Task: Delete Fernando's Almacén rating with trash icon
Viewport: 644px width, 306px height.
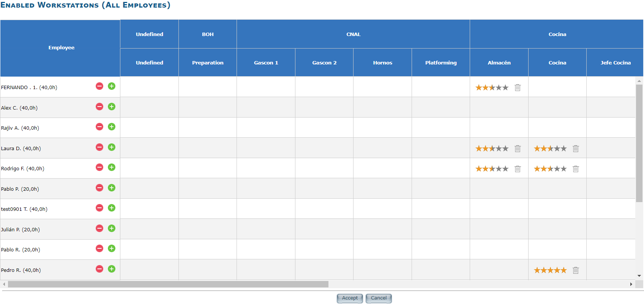Action: (x=518, y=88)
